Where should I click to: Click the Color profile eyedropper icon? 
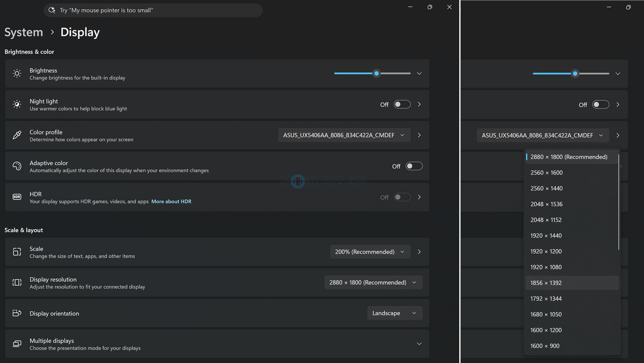click(17, 135)
